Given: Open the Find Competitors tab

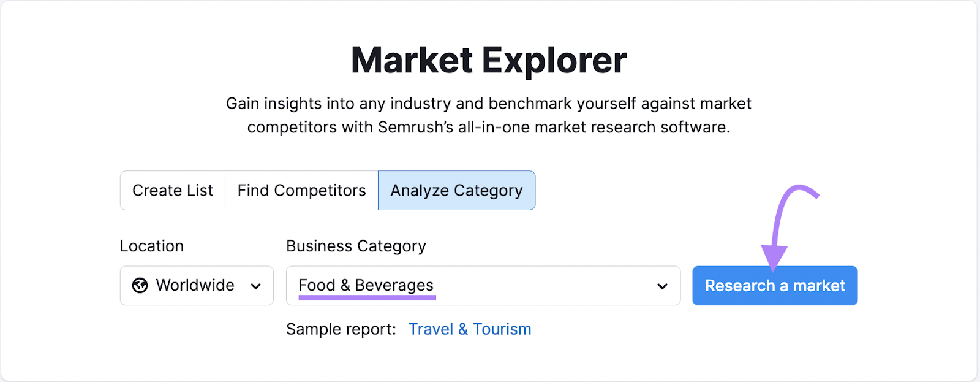Looking at the screenshot, I should (301, 190).
